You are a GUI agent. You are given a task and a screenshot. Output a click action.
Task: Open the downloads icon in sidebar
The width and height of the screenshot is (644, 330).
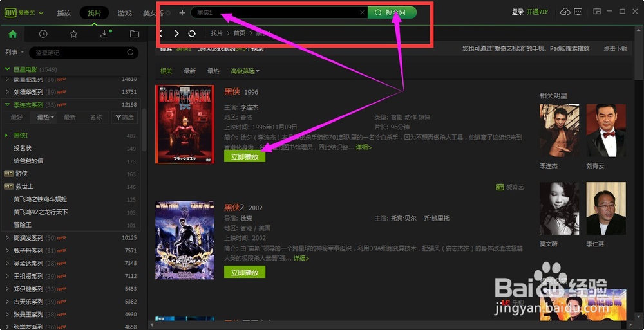pyautogui.click(x=105, y=34)
